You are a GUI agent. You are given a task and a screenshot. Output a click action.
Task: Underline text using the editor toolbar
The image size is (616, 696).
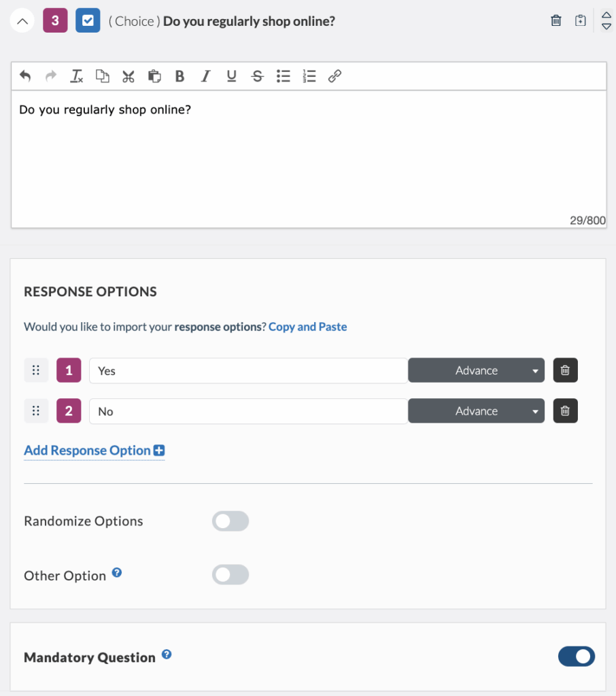pyautogui.click(x=231, y=76)
